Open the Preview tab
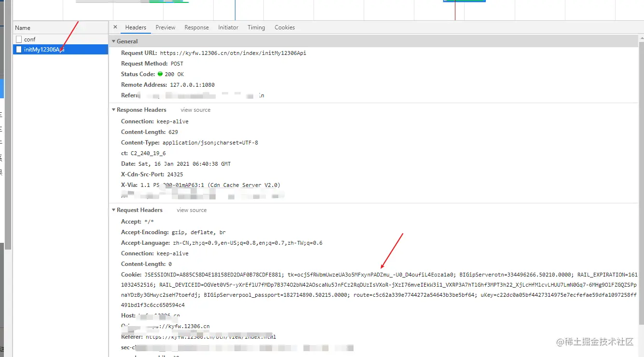This screenshot has width=644, height=357. pyautogui.click(x=165, y=27)
